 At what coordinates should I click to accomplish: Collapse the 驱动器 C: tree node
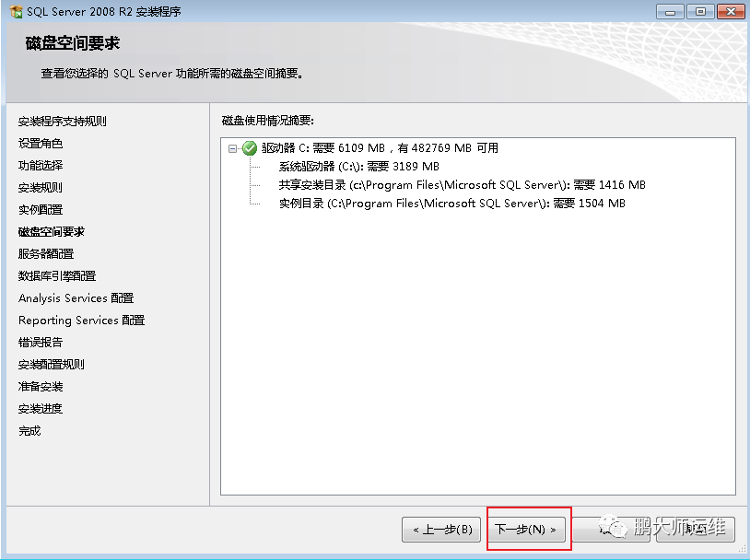pos(232,148)
